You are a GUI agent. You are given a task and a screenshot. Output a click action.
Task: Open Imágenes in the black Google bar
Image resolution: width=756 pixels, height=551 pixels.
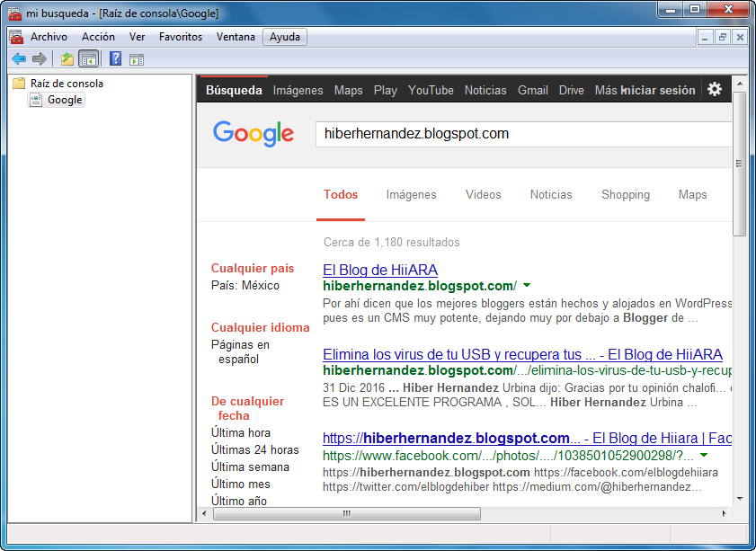298,90
